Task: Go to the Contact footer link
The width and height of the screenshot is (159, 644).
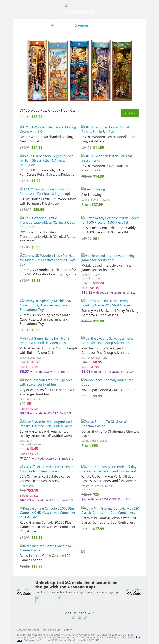Action: [x=67, y=630]
